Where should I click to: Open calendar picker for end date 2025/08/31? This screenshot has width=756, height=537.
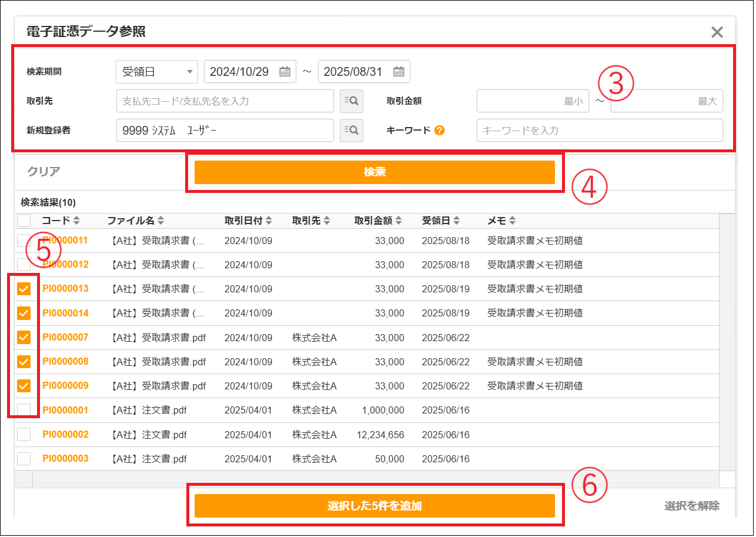(x=399, y=72)
